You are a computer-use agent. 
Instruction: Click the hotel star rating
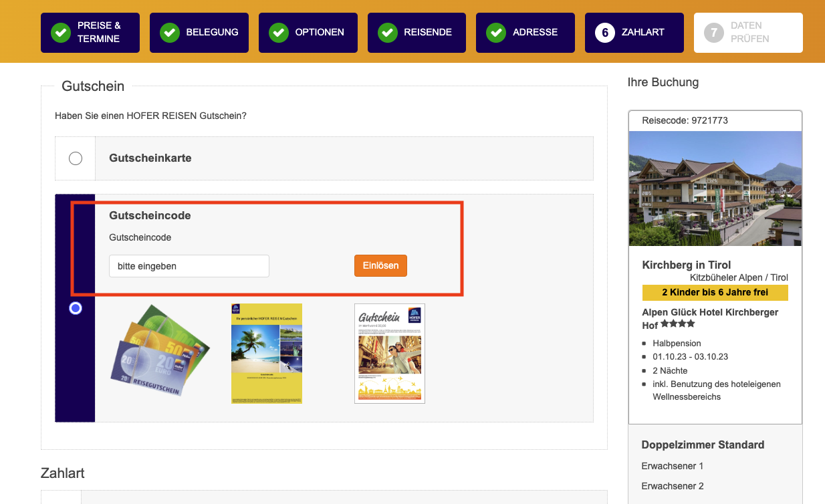(678, 324)
